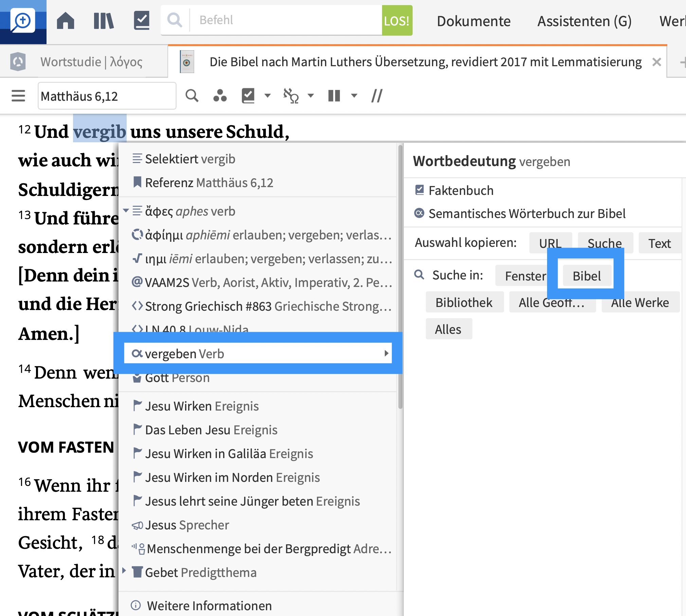Image resolution: width=686 pixels, height=616 pixels.
Task: Click the resource search magnifier icon
Action: click(192, 96)
